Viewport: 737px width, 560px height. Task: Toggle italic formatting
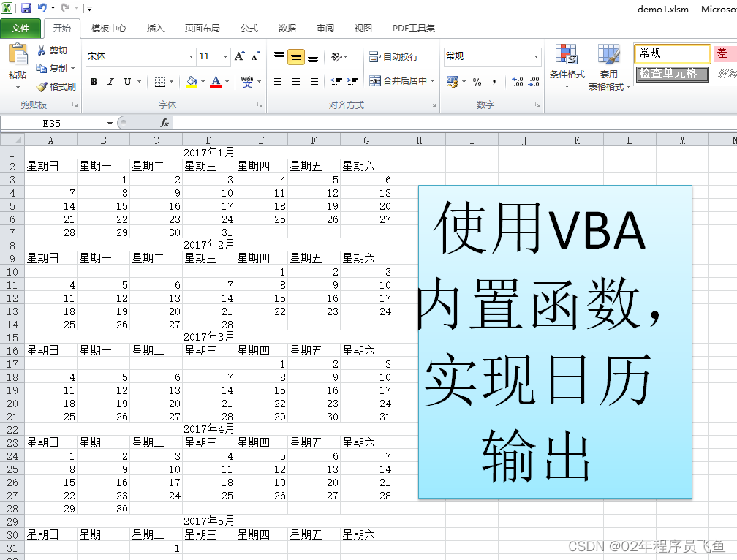point(111,82)
